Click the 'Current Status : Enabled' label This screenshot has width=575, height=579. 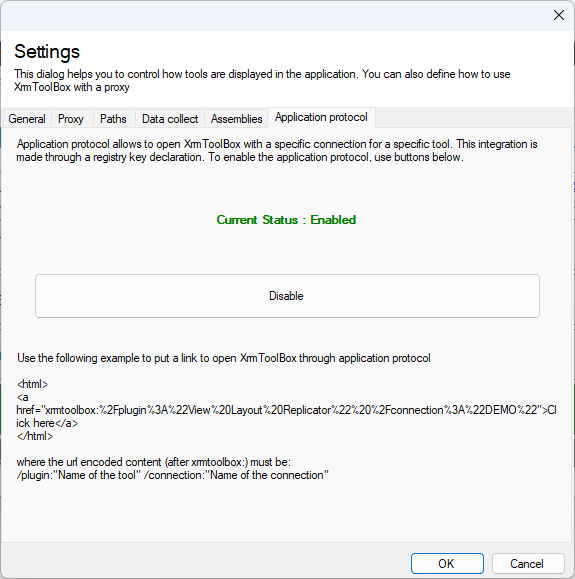(x=286, y=220)
